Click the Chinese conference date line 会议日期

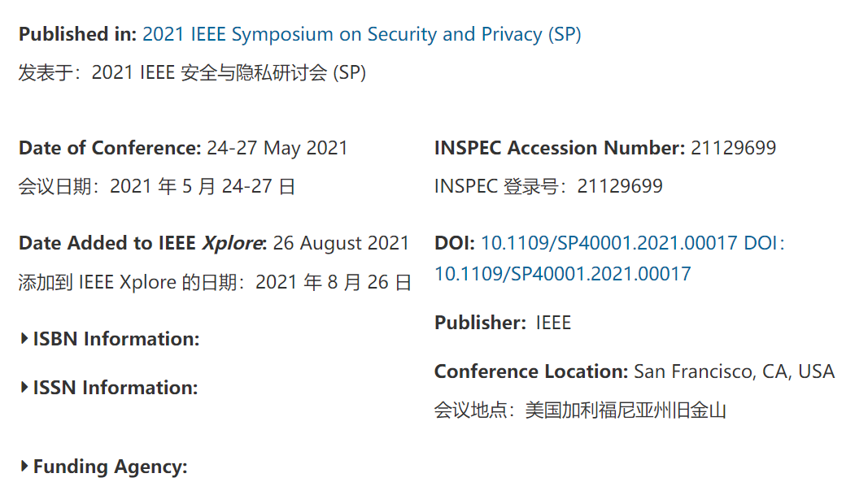(x=157, y=187)
